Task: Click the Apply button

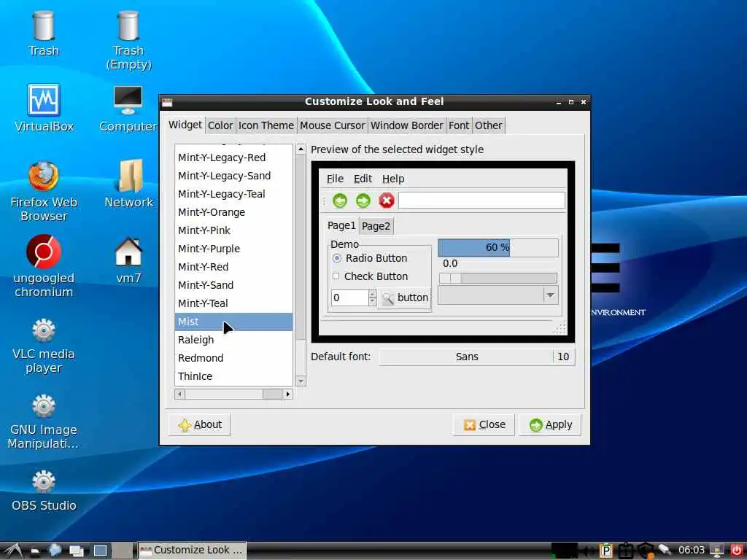Action: coord(550,425)
